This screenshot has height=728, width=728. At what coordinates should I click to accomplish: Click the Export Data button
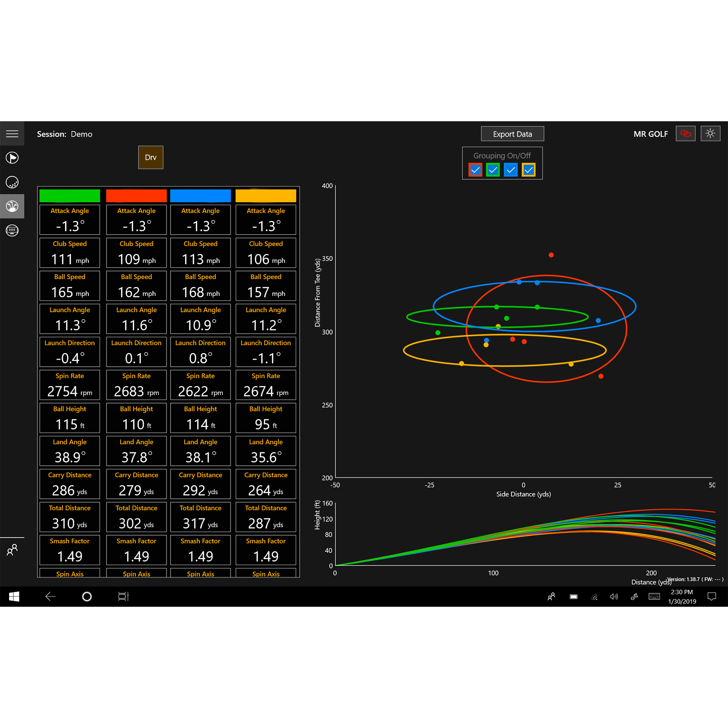tap(512, 133)
